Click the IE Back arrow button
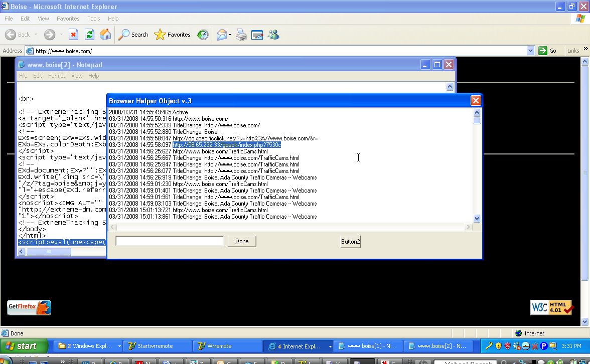 tap(17, 35)
